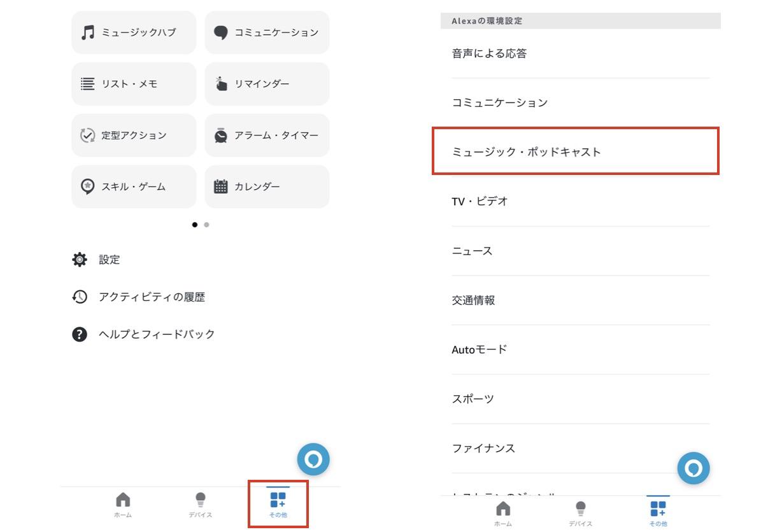Open ファイナンス setting
The height and width of the screenshot is (532, 768).
(581, 449)
